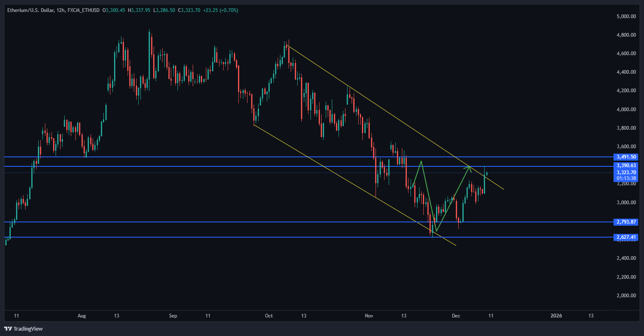This screenshot has height=336, width=644.
Task: Click the Oct label on time axis
Action: tap(269, 316)
